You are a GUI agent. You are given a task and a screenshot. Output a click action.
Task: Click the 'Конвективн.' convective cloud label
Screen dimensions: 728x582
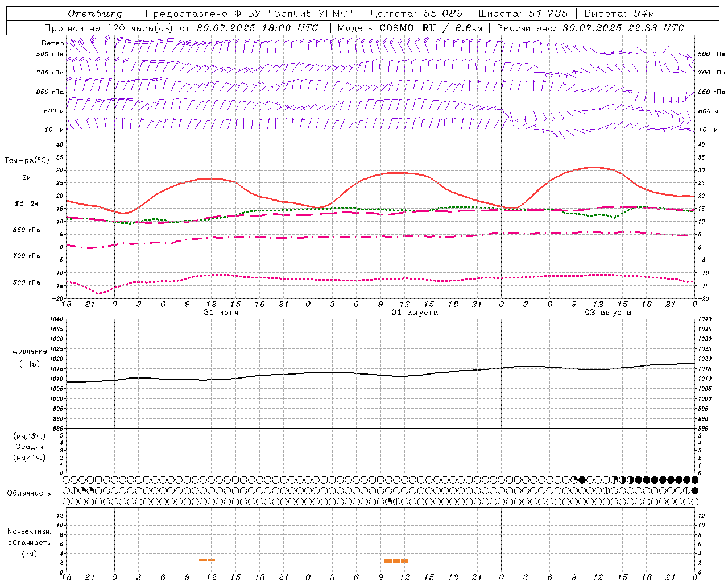(29, 531)
